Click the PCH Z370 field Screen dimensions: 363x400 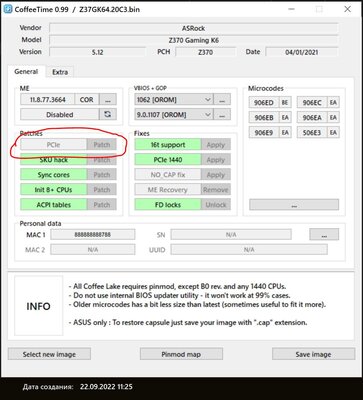(x=205, y=52)
